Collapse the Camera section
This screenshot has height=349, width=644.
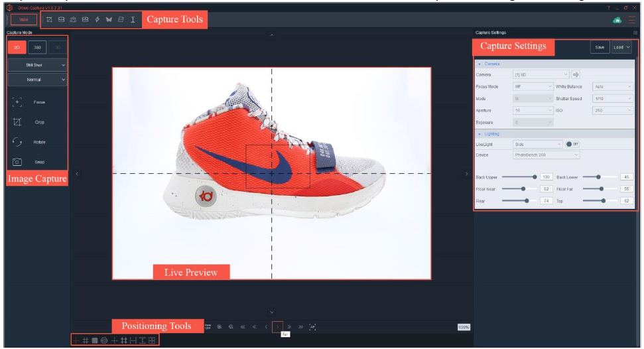point(480,64)
